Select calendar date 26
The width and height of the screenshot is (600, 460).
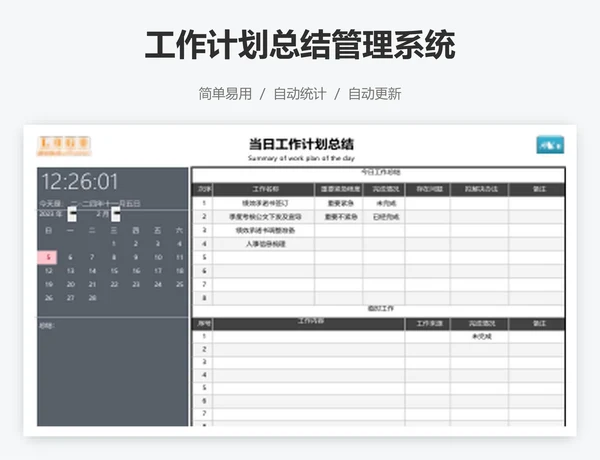pos(49,298)
